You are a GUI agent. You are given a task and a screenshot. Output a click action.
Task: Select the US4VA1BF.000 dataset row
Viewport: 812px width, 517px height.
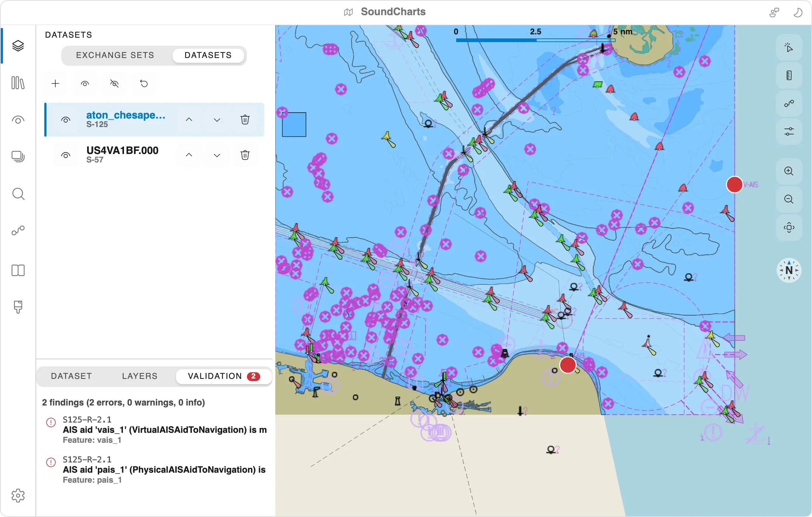[154, 155]
